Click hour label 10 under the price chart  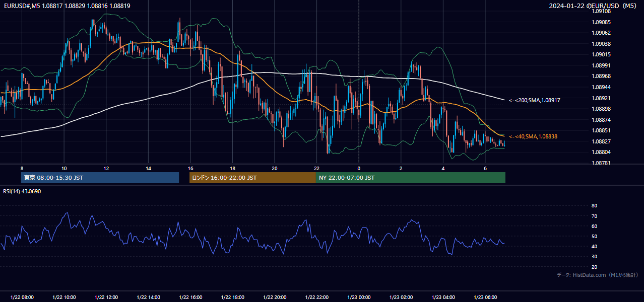(64, 168)
